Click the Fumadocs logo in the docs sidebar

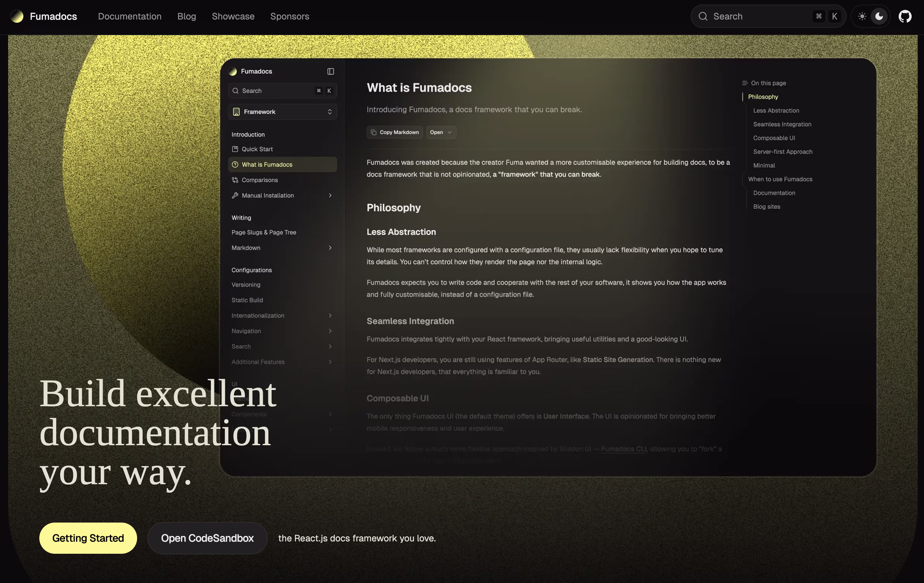coord(233,71)
